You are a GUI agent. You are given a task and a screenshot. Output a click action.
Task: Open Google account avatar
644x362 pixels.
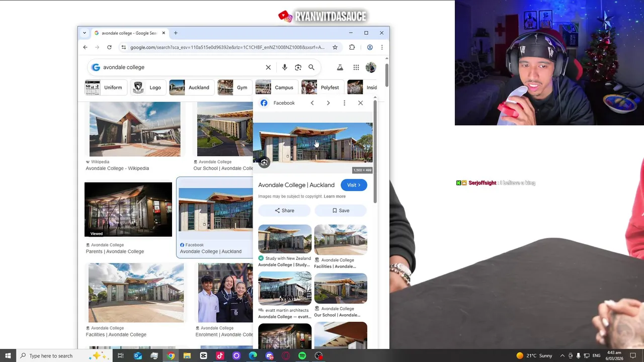(371, 67)
